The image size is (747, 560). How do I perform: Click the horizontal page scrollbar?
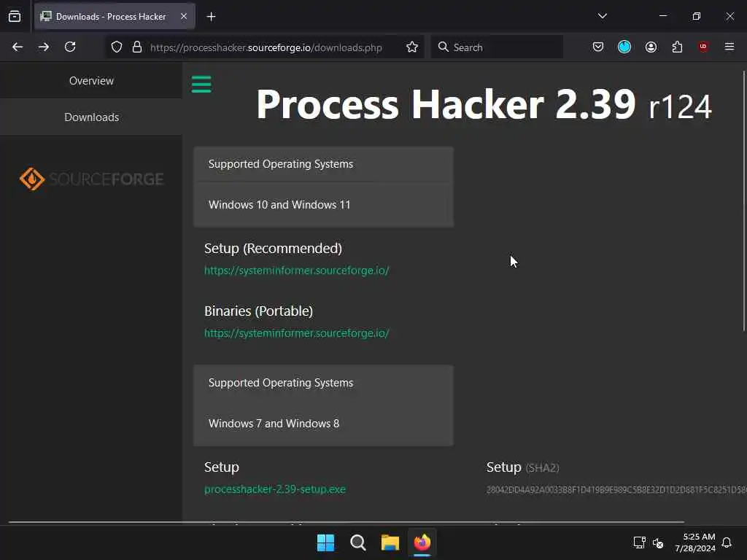click(x=347, y=522)
